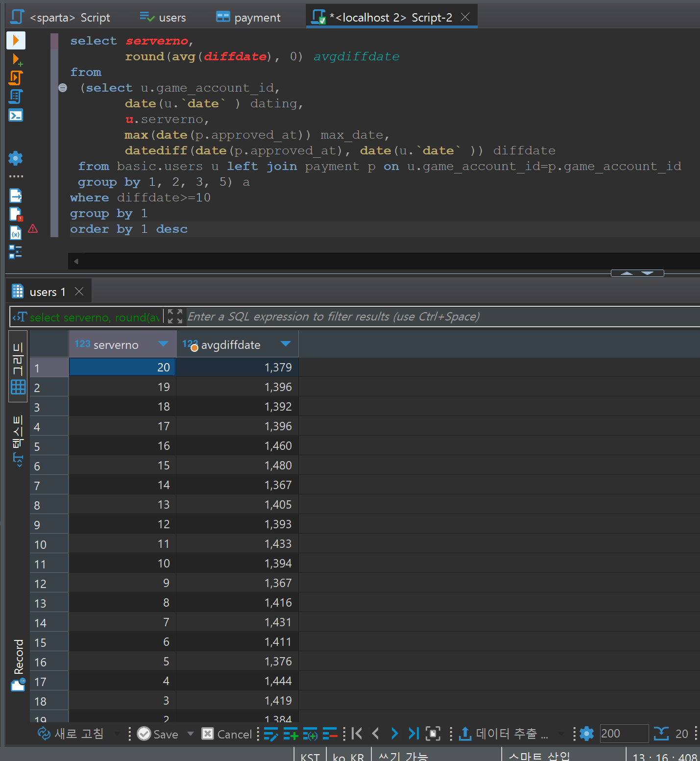Toggle the 스마트 삽입 insert mode in the status bar
This screenshot has height=761, width=700.
click(x=539, y=756)
